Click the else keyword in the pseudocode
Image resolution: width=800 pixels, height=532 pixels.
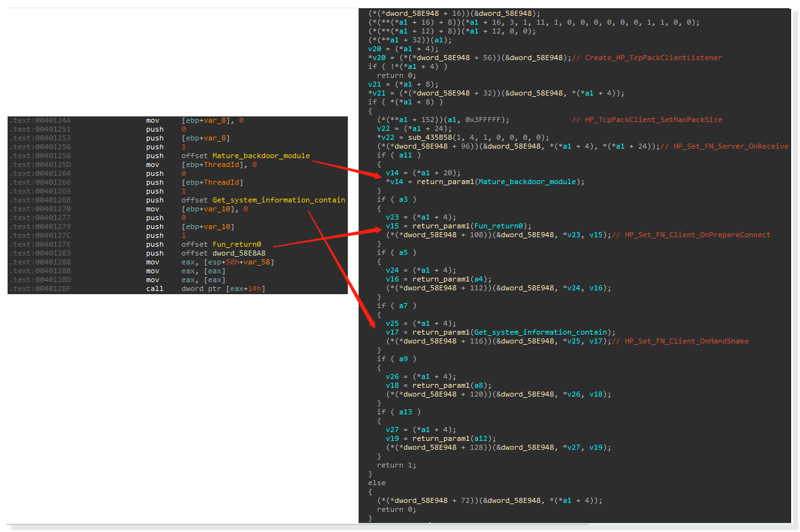(x=376, y=483)
